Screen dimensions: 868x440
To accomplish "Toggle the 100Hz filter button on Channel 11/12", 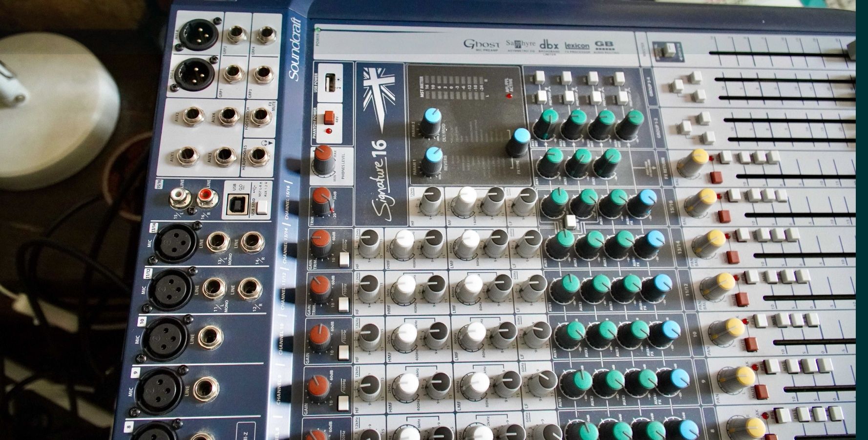I will tap(344, 305).
